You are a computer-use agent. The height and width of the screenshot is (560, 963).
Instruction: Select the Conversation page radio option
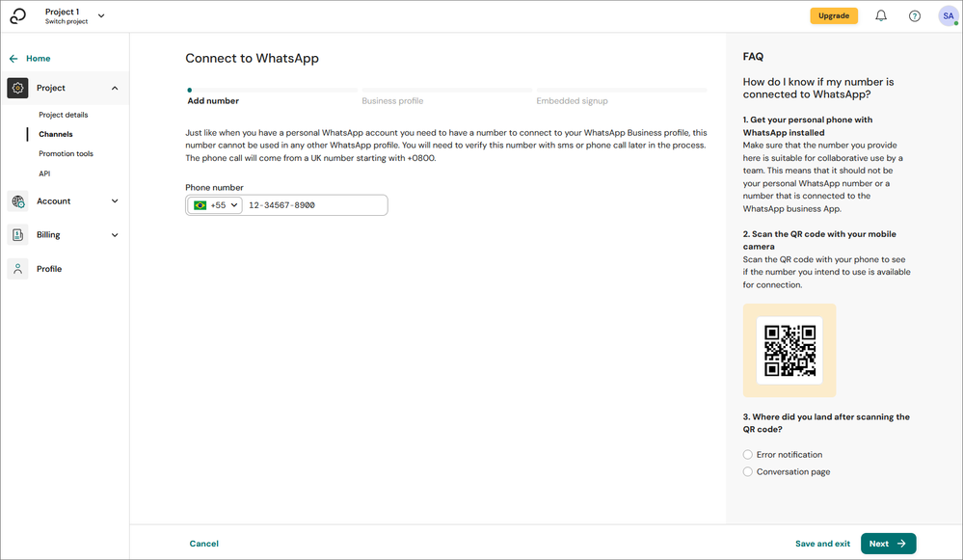748,472
